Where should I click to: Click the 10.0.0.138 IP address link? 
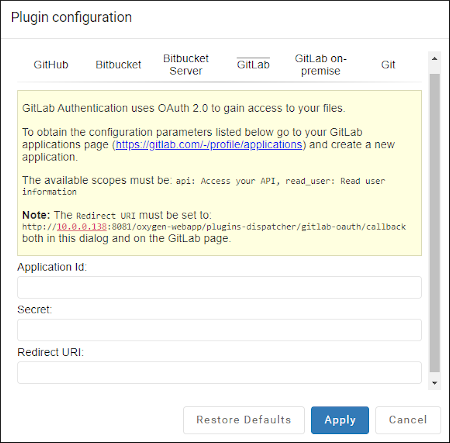click(x=82, y=227)
